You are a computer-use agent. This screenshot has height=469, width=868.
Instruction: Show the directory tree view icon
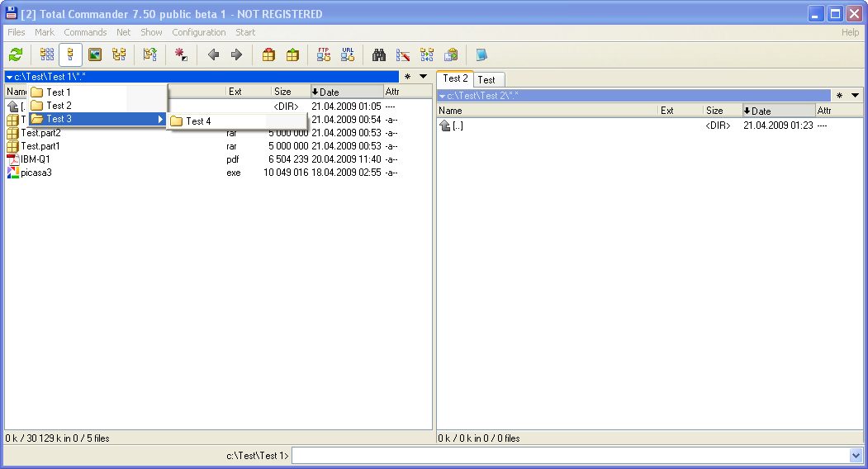tap(119, 54)
